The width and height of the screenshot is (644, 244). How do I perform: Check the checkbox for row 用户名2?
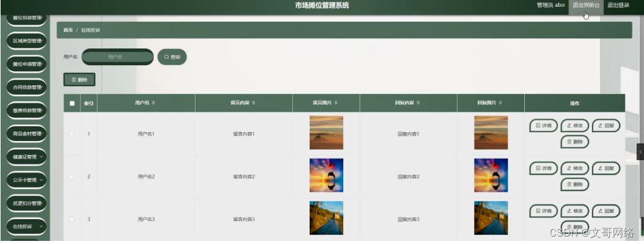click(72, 176)
